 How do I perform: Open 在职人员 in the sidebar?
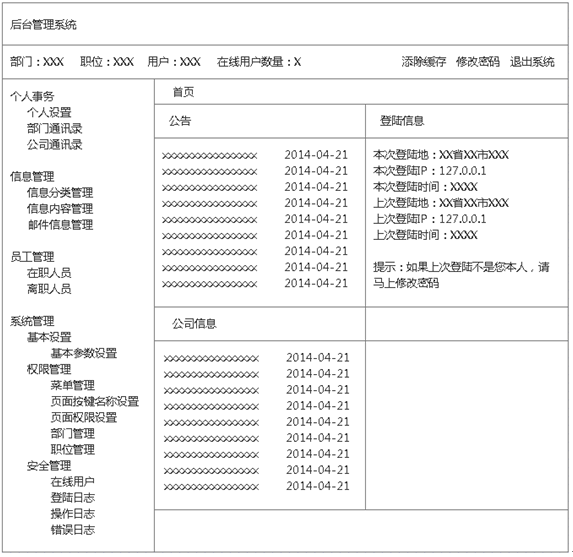(49, 273)
